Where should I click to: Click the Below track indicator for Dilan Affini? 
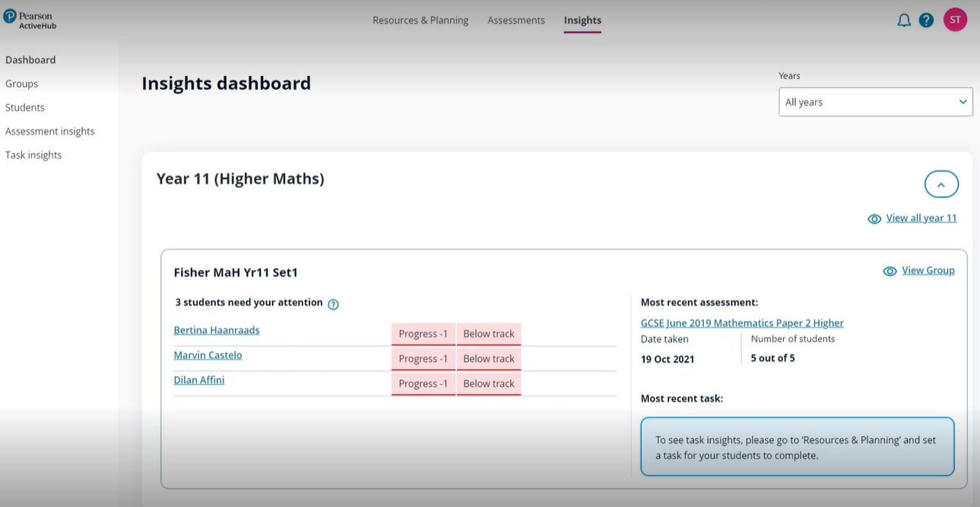488,383
